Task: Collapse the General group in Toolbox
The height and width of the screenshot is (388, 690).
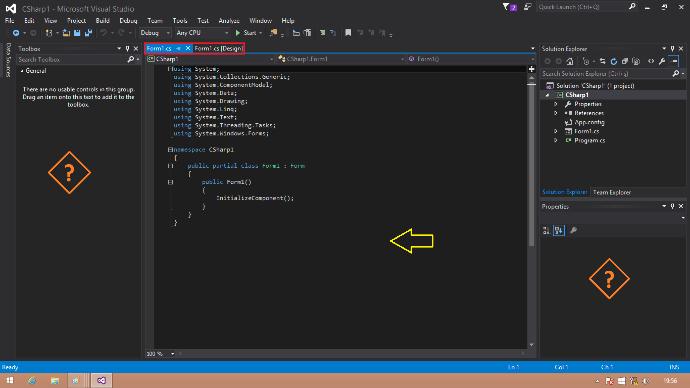Action: coord(22,71)
